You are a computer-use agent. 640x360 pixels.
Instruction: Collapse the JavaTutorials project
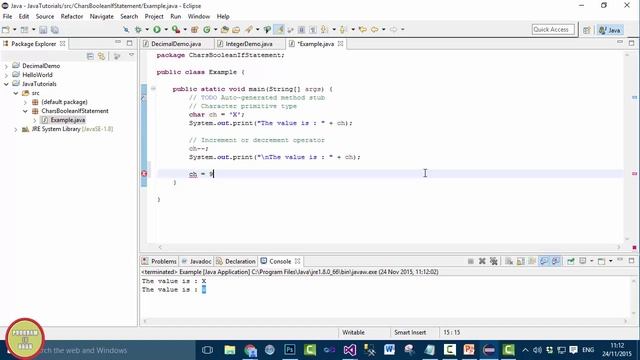(x=6, y=84)
